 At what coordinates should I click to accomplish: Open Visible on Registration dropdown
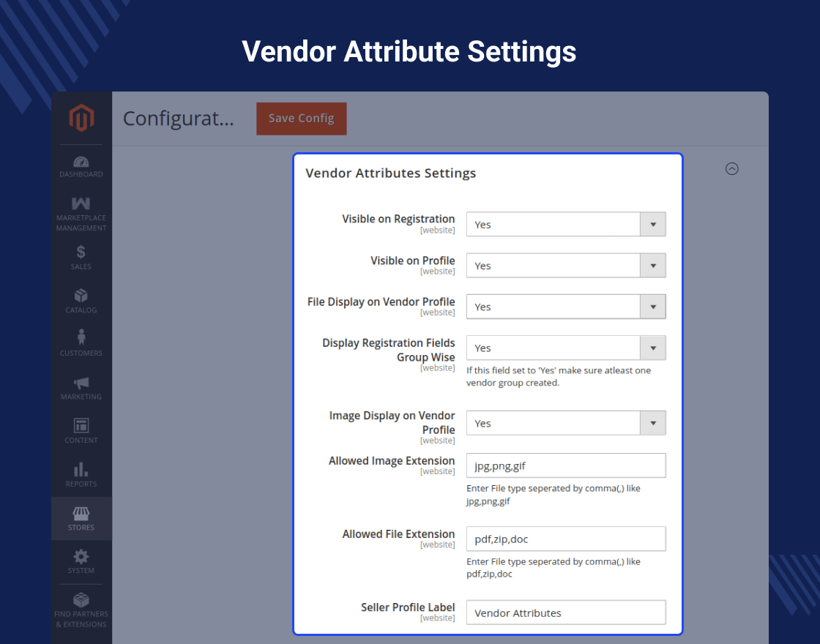click(566, 224)
